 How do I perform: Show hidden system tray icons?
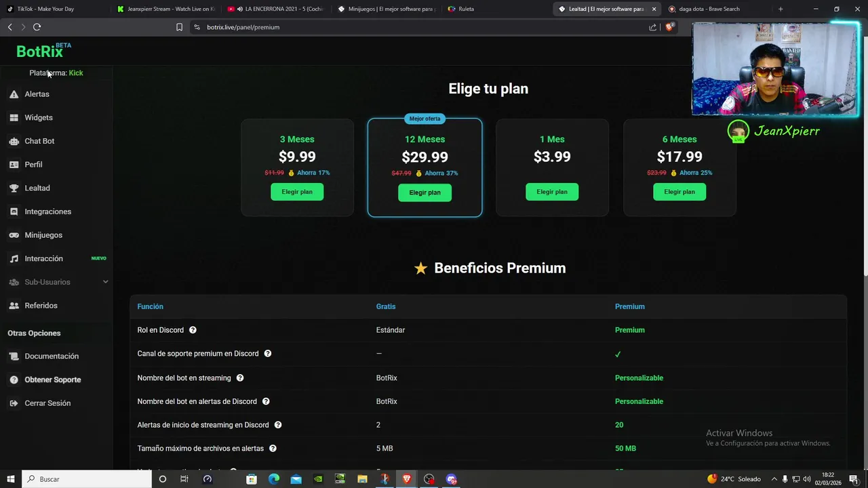point(774,479)
